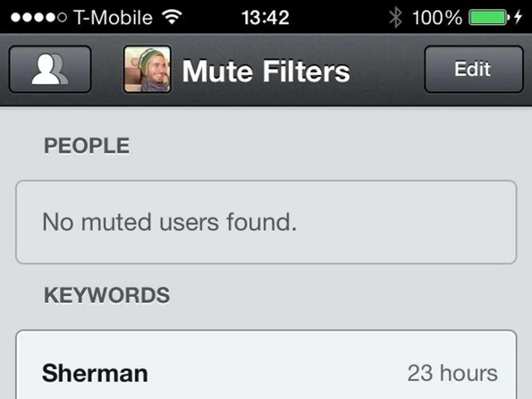Open the 23 hours duration label
The image size is (532, 399).
pyautogui.click(x=452, y=372)
